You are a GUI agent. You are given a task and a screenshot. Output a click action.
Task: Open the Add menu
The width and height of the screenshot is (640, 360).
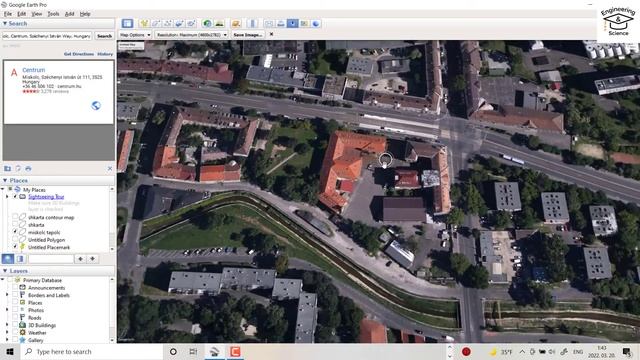69,14
